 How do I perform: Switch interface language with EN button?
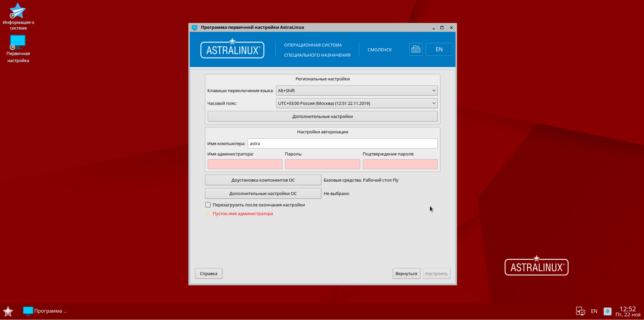tap(439, 49)
